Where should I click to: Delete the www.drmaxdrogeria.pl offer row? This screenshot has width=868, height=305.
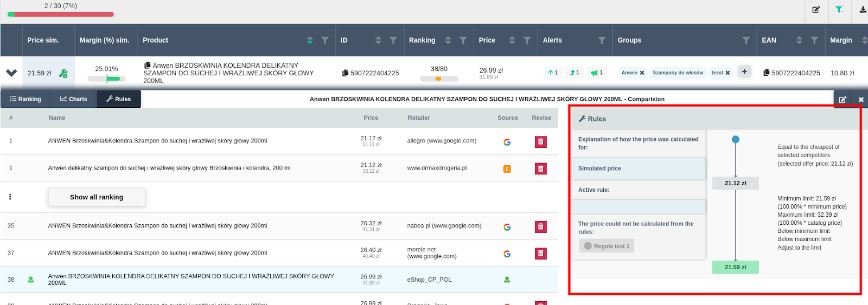[x=540, y=169]
